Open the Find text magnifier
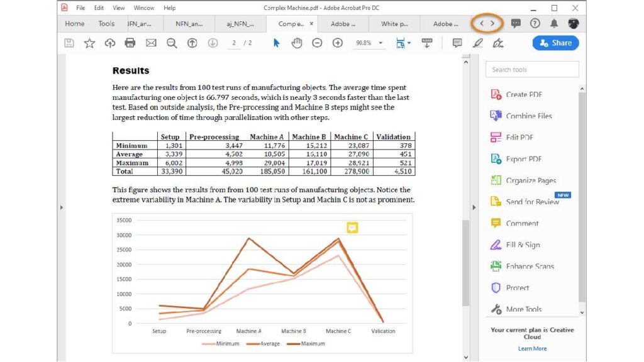This screenshot has height=362, width=644. coord(171,43)
